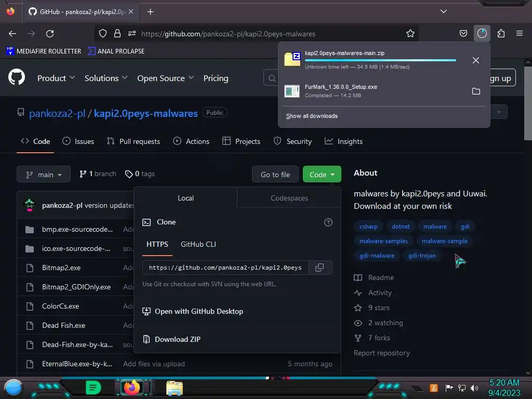532x399 pixels.
Task: Select the Local tab
Action: pos(185,198)
